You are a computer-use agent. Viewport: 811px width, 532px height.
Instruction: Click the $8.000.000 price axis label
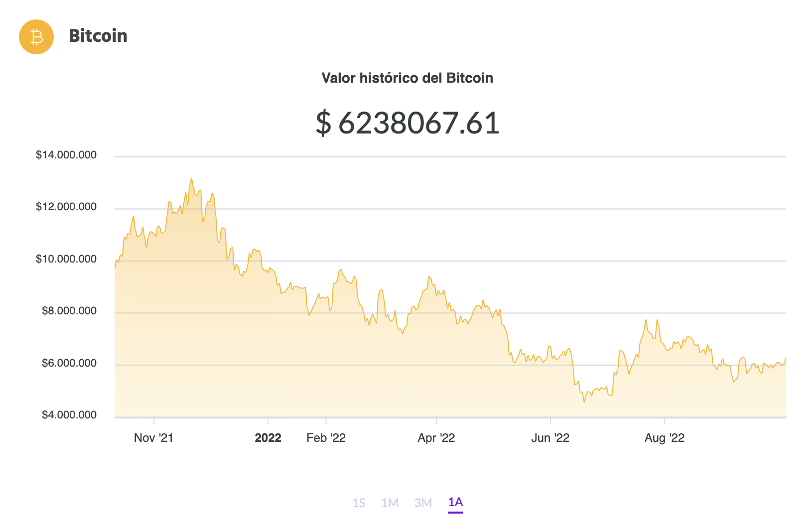pos(69,311)
